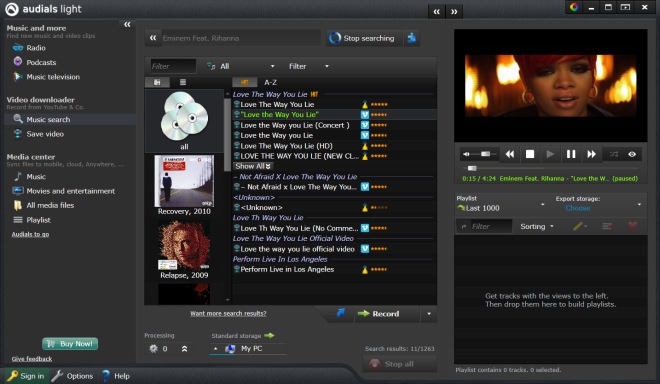
Task: Sort results A-Z
Action: tap(270, 83)
